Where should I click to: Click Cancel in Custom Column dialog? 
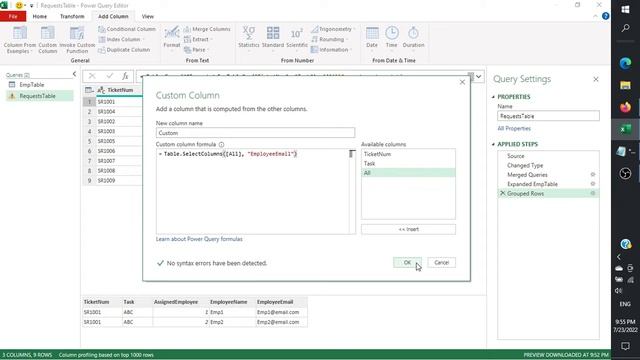pyautogui.click(x=441, y=262)
